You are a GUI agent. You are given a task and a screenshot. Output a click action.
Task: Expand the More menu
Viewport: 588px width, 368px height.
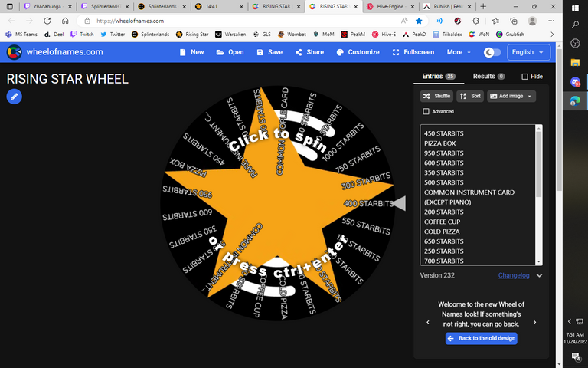pyautogui.click(x=459, y=52)
